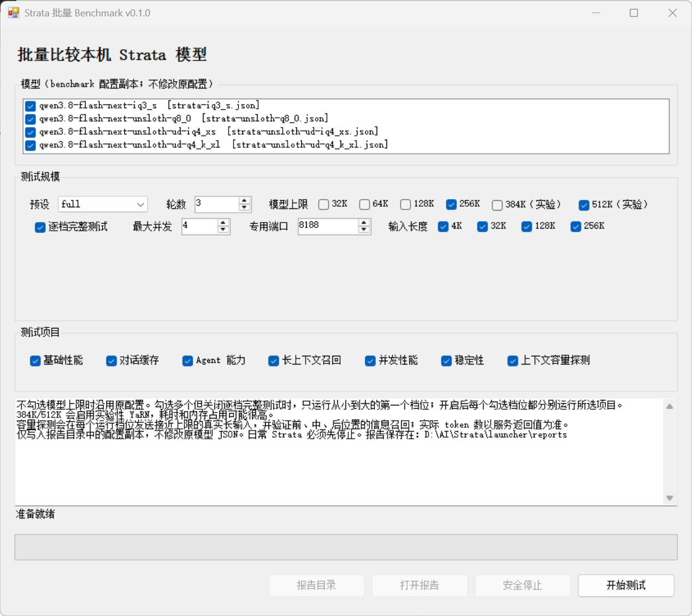
Task: Uncheck the 128K 输入长度 checkbox
Action: (x=527, y=227)
